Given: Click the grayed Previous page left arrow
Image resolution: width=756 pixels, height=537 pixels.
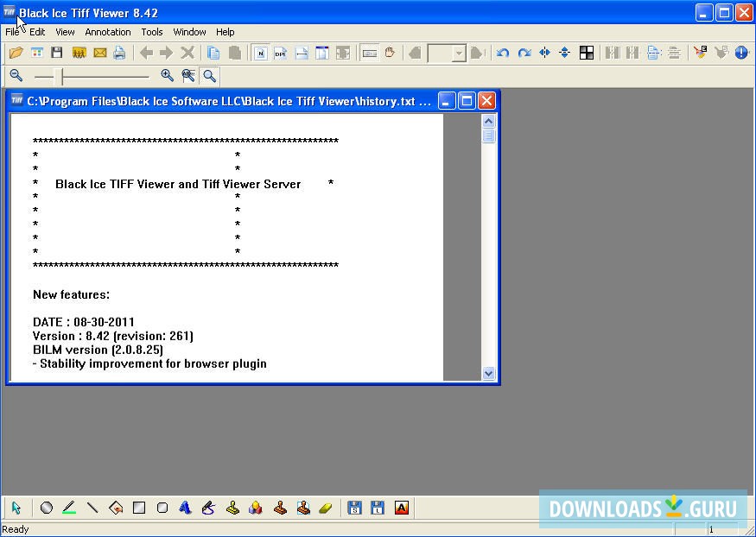Looking at the screenshot, I should coord(146,53).
